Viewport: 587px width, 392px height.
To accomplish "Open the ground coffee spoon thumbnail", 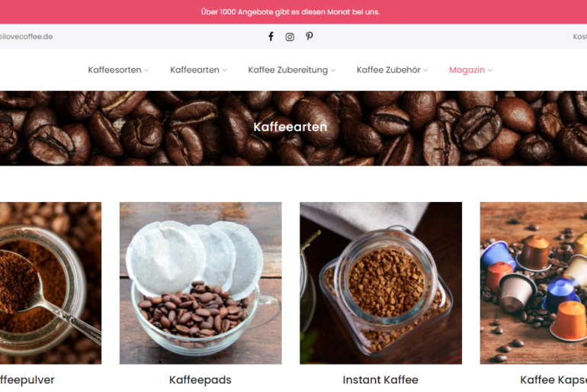I will coord(50,283).
